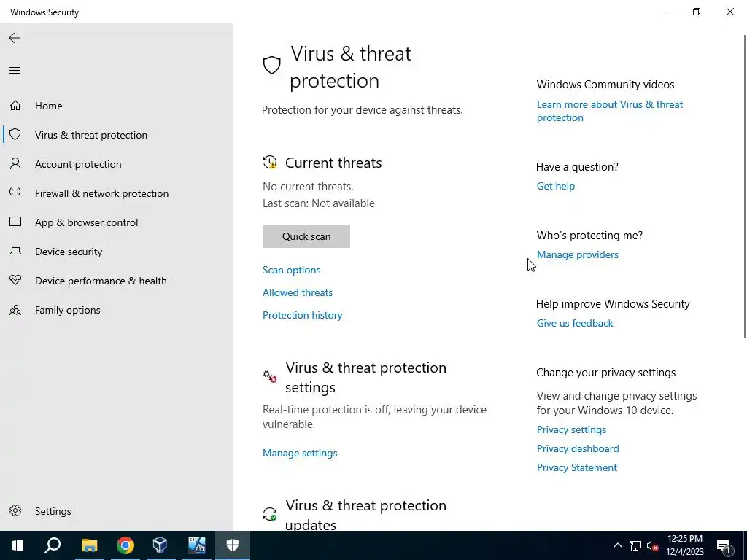Click the Firewall antenna icon
The height and width of the screenshot is (560, 747).
coord(15,192)
